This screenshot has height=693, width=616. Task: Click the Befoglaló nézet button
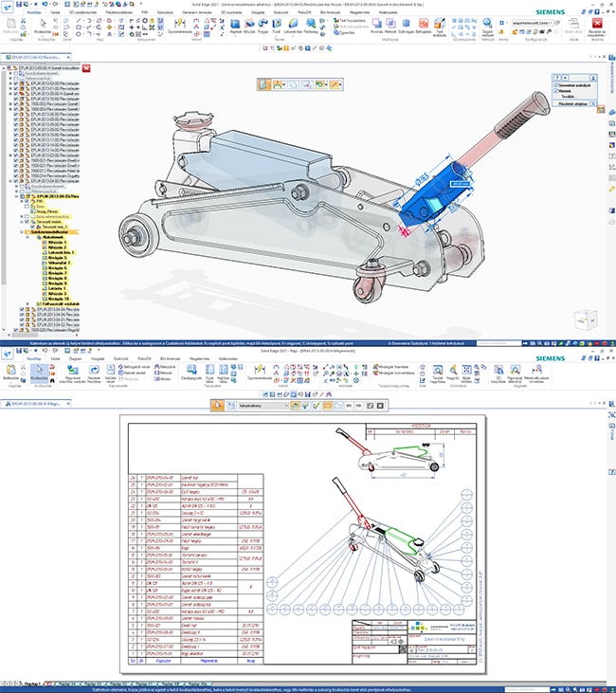pos(134,367)
